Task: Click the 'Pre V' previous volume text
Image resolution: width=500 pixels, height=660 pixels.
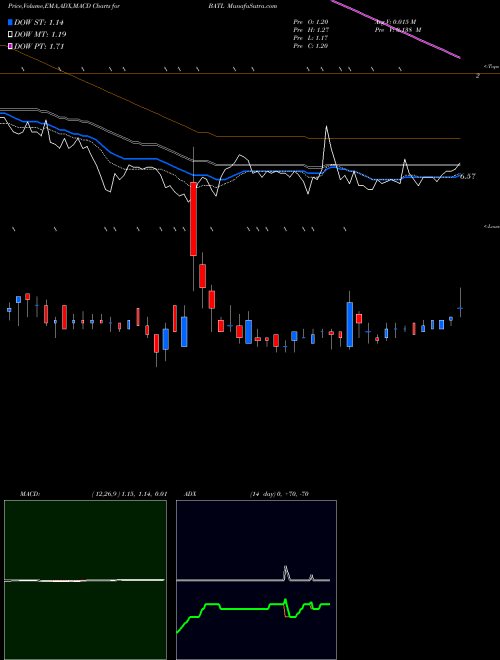Action: coord(398,30)
